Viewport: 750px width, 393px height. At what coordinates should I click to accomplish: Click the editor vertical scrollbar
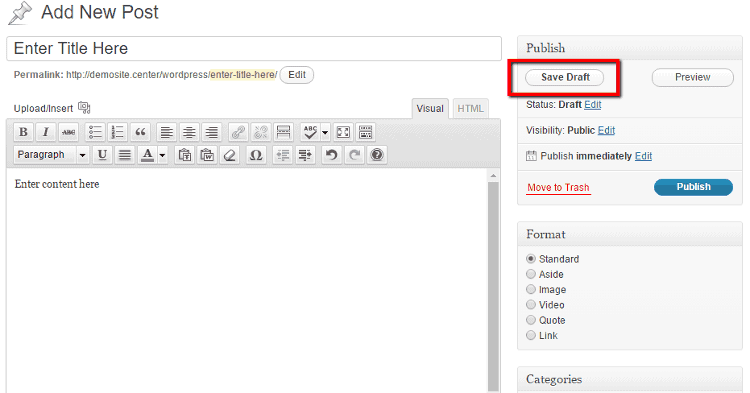coord(493,287)
